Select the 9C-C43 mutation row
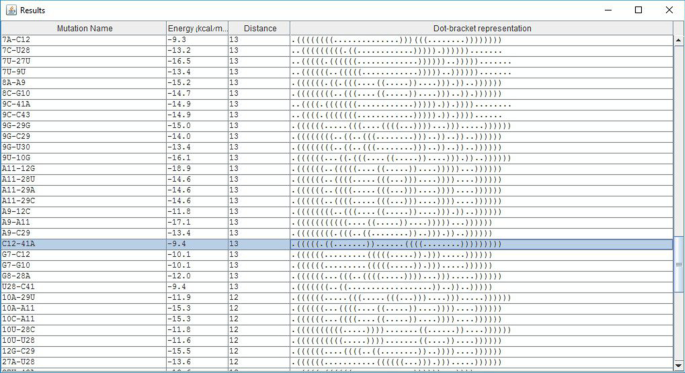This screenshot has width=685, height=373. coord(337,115)
